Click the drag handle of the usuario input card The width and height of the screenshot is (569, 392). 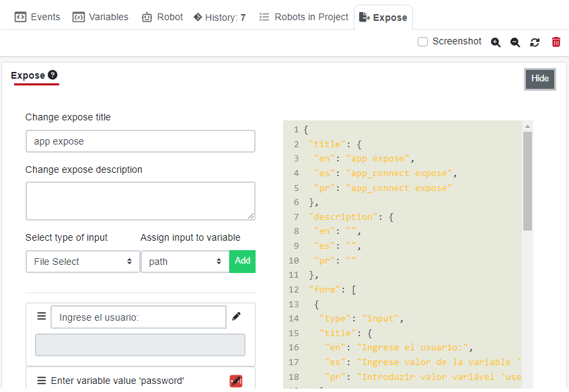click(x=42, y=316)
